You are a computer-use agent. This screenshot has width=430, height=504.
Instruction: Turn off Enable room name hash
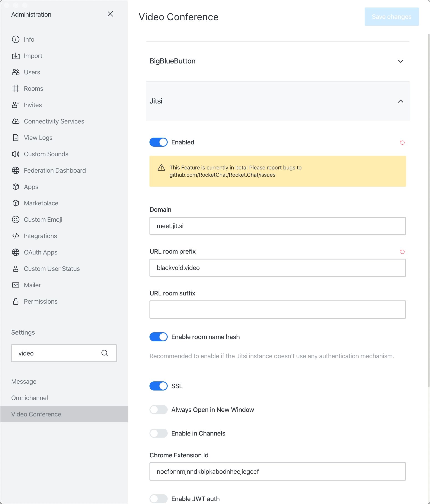coord(158,337)
